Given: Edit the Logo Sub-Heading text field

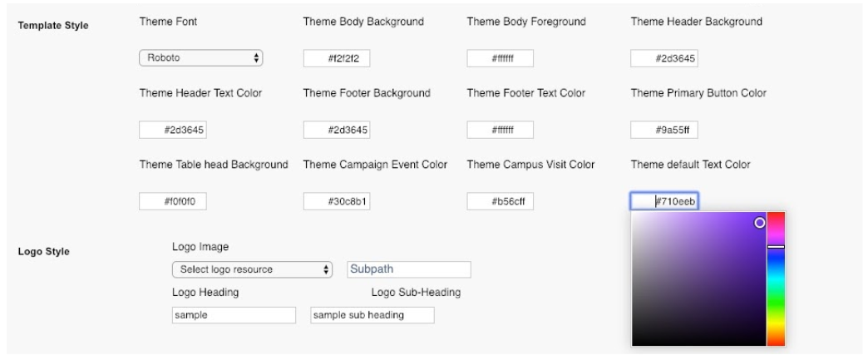Looking at the screenshot, I should pyautogui.click(x=372, y=315).
